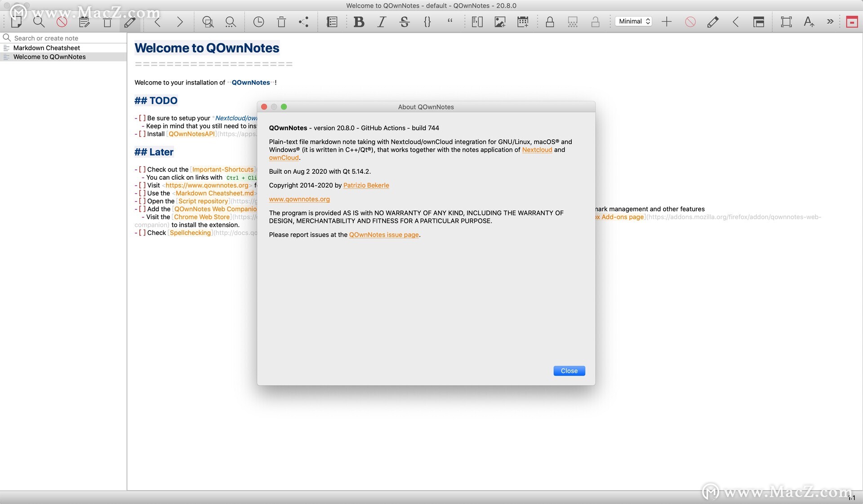This screenshot has height=504, width=863.
Task: Open the todo list notebook icon
Action: click(x=332, y=22)
